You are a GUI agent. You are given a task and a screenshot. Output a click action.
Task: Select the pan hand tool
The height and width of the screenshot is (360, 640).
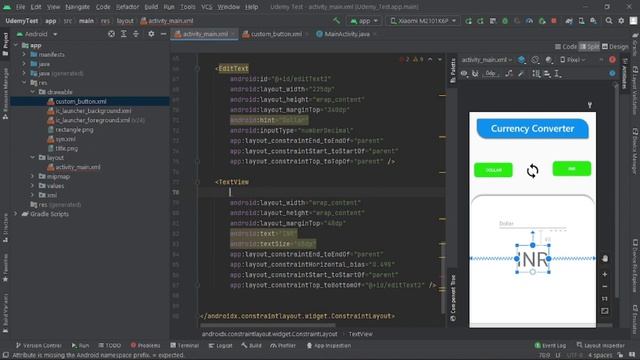click(x=604, y=258)
